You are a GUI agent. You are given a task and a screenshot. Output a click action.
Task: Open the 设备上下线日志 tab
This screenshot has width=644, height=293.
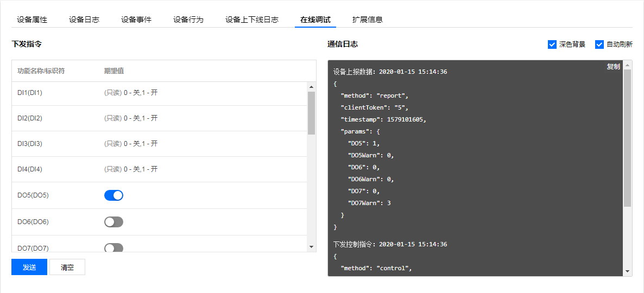click(252, 20)
